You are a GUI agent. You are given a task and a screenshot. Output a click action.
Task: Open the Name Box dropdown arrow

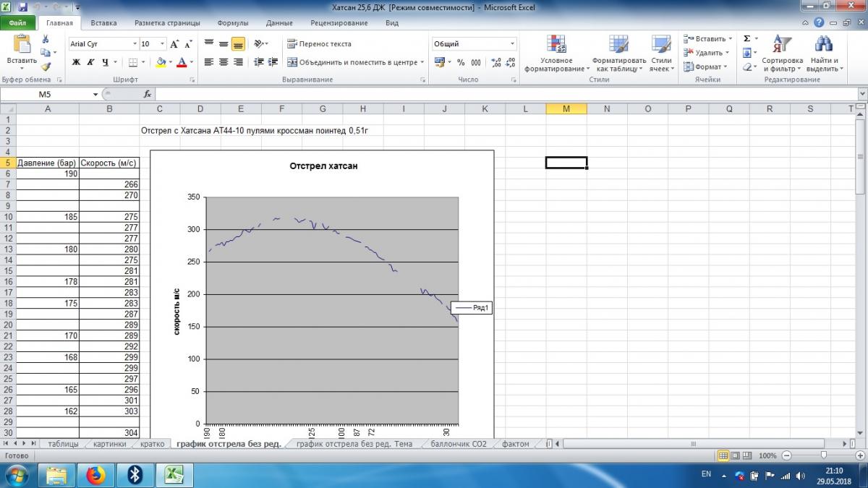pyautogui.click(x=95, y=94)
